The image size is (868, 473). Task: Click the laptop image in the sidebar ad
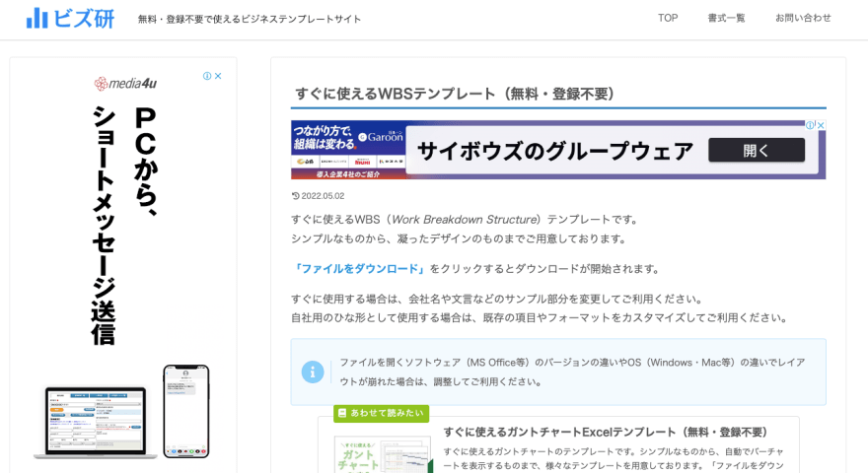click(96, 423)
